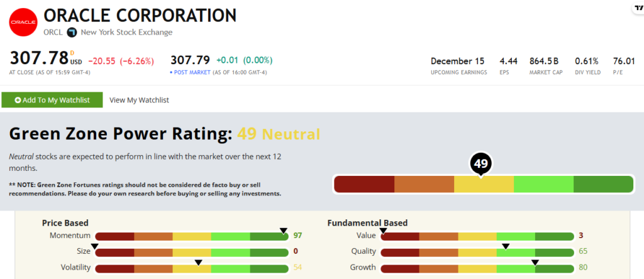Click the post market price 307.79
The width and height of the screenshot is (644, 279).
(x=190, y=60)
